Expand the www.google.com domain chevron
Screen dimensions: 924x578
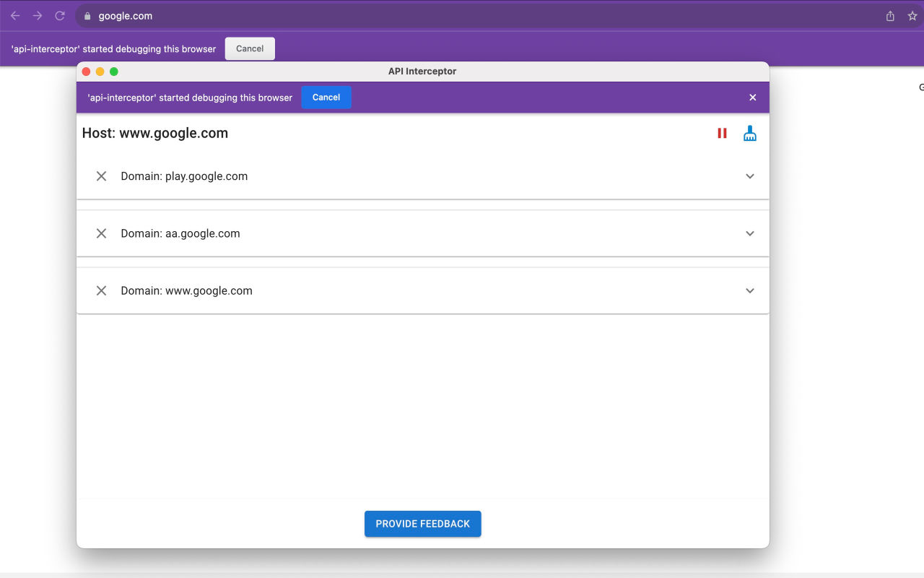[x=749, y=290]
